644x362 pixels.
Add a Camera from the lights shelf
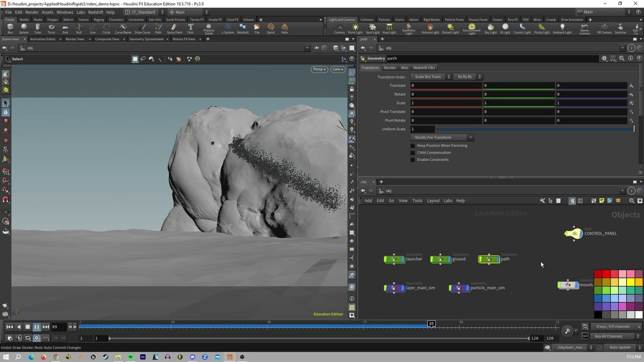pyautogui.click(x=340, y=29)
